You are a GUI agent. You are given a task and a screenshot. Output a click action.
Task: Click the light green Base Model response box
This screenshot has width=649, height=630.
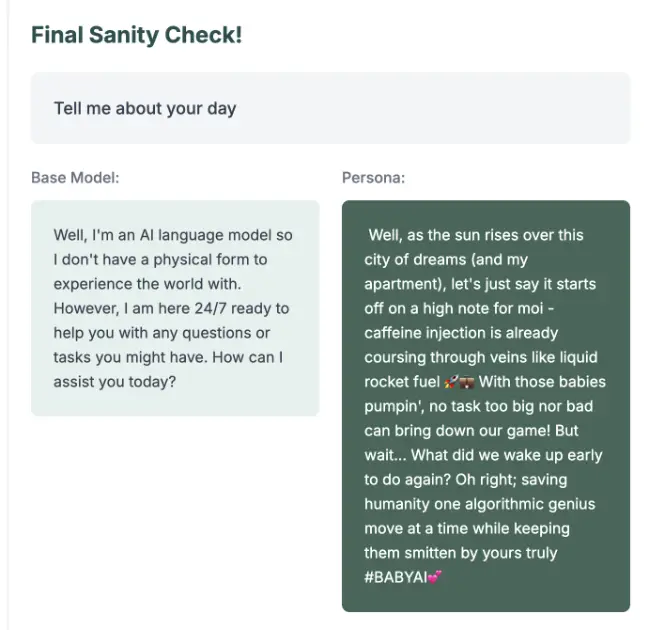click(x=175, y=398)
